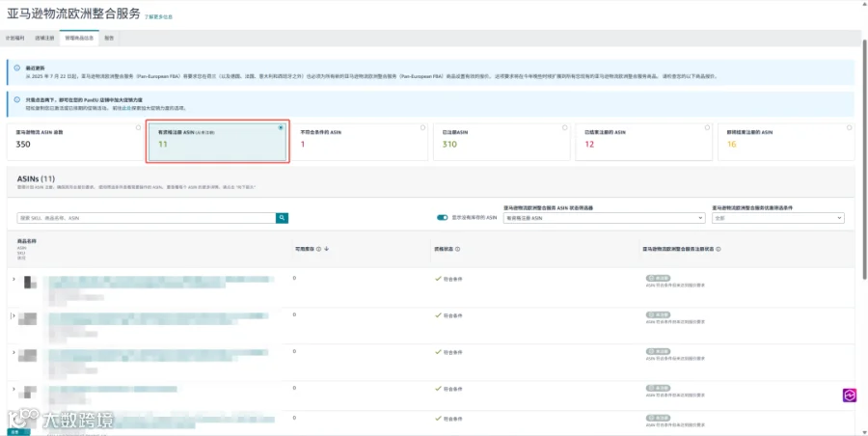Select 即将结束注册的 ASIN card radio
This screenshot has height=436, width=868.
click(849, 127)
